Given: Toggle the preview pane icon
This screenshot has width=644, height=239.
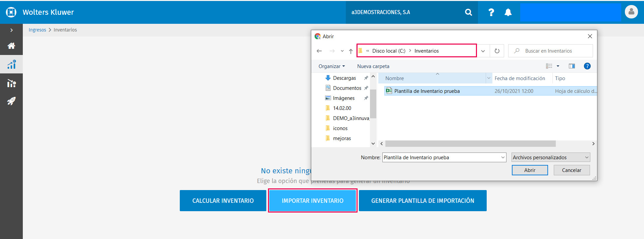Looking at the screenshot, I should [x=572, y=66].
